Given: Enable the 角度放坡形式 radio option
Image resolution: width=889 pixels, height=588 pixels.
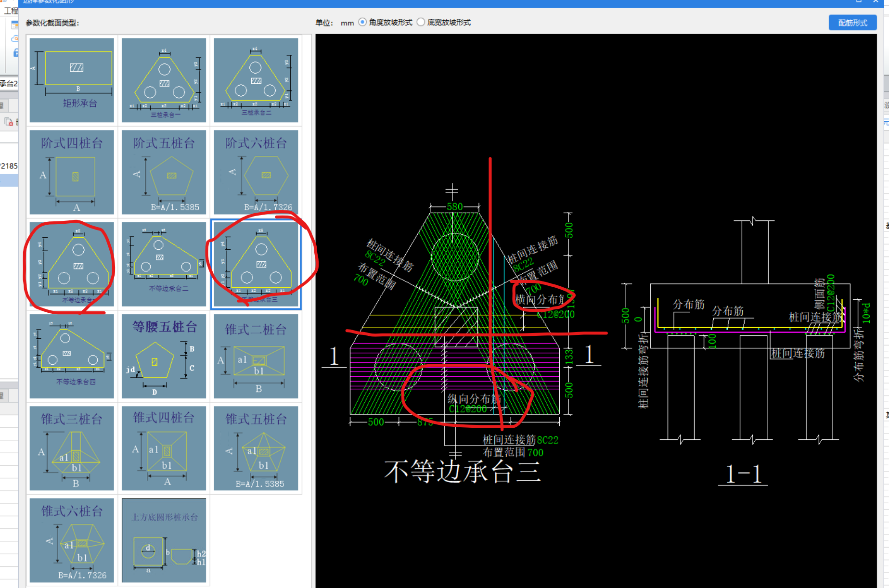Looking at the screenshot, I should point(362,22).
